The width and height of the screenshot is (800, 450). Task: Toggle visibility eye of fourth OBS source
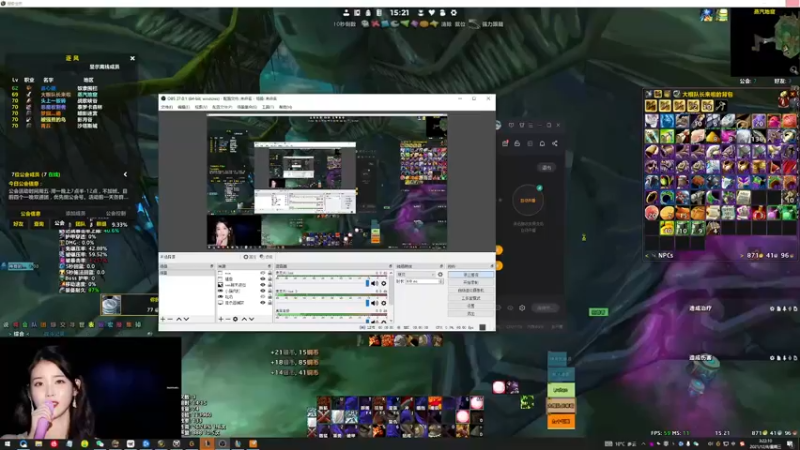263,291
